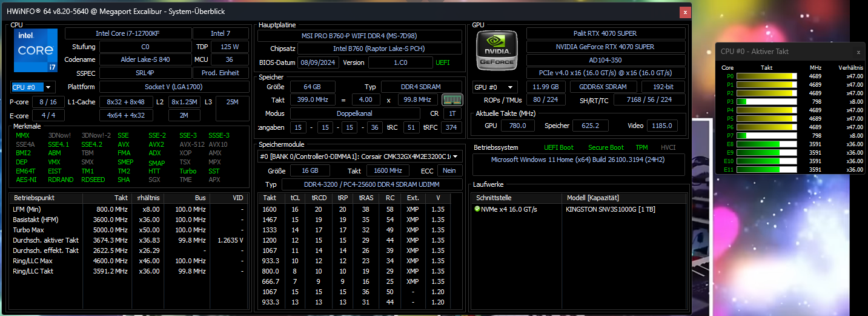
Task: Click the AVX-512 feature flag
Action: click(191, 144)
